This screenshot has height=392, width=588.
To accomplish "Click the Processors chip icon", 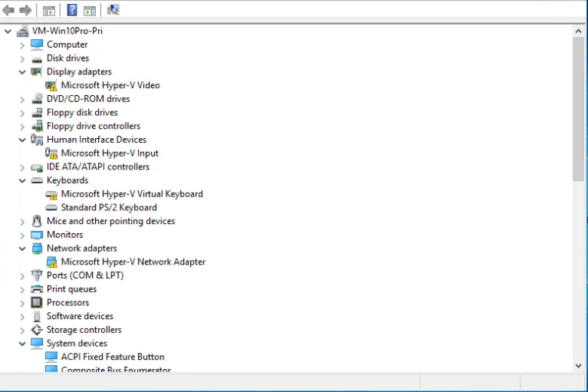I will pos(37,302).
